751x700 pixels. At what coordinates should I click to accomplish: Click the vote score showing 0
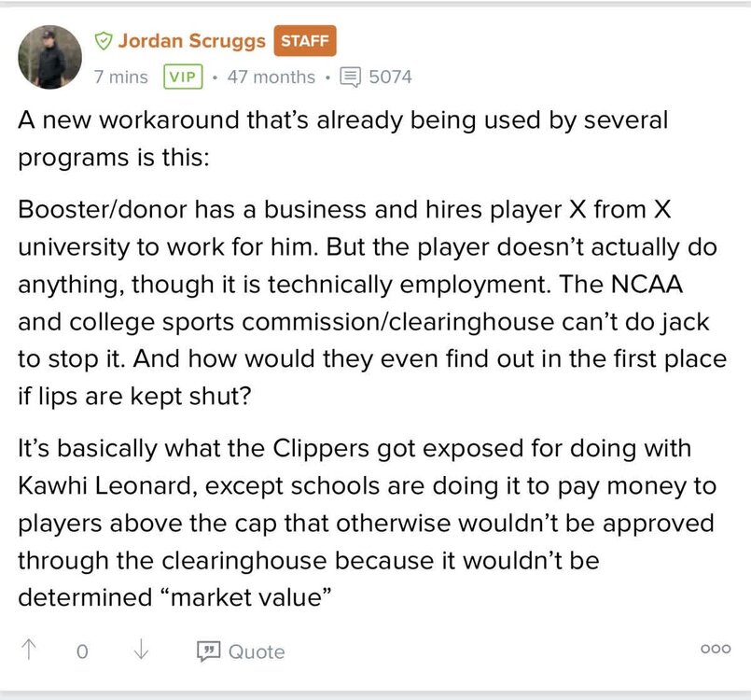pos(82,651)
